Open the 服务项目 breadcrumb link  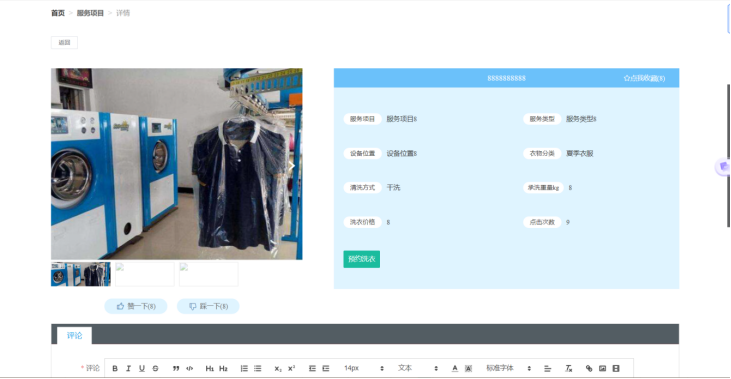(x=90, y=13)
